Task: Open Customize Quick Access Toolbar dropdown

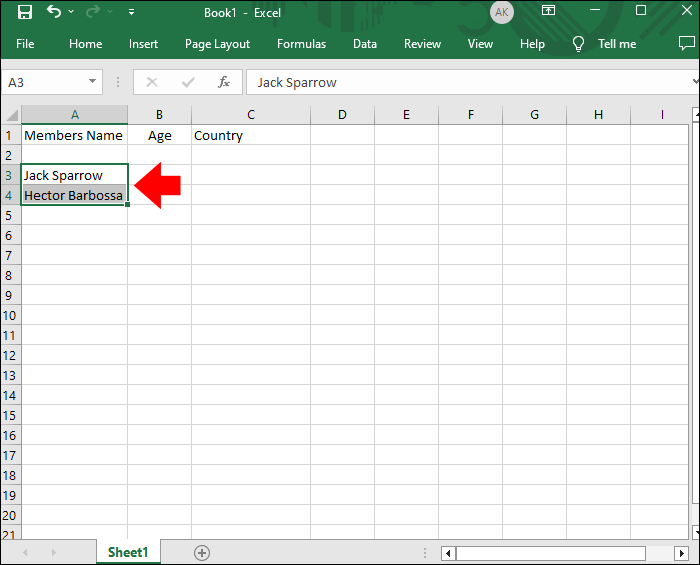Action: click(x=131, y=12)
